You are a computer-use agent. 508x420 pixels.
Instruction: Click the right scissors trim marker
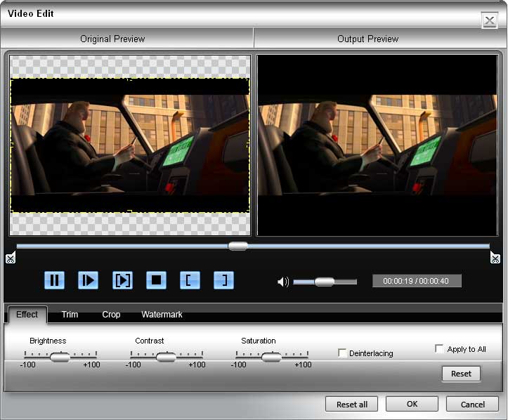pyautogui.click(x=495, y=258)
